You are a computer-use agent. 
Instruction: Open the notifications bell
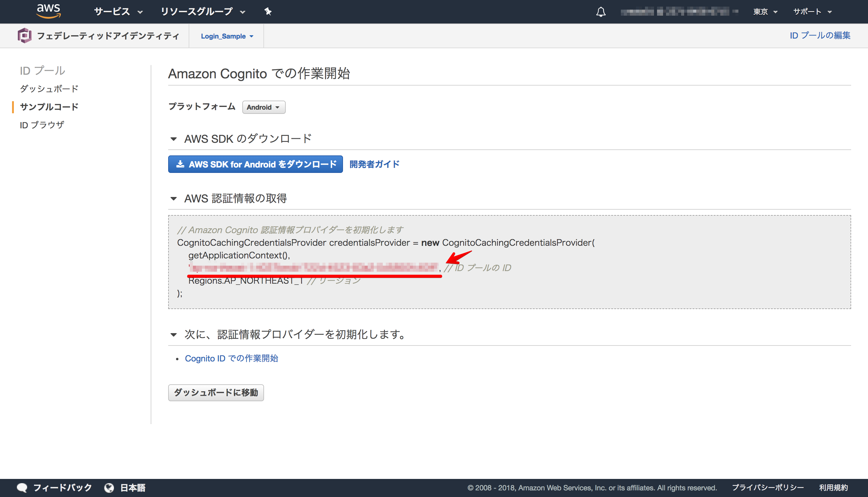601,12
